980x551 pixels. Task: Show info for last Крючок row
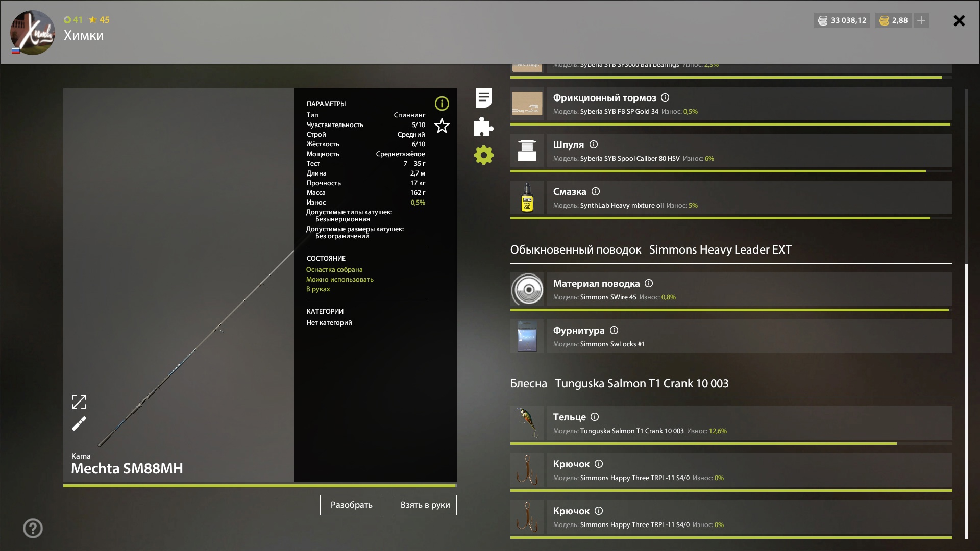[x=599, y=511]
